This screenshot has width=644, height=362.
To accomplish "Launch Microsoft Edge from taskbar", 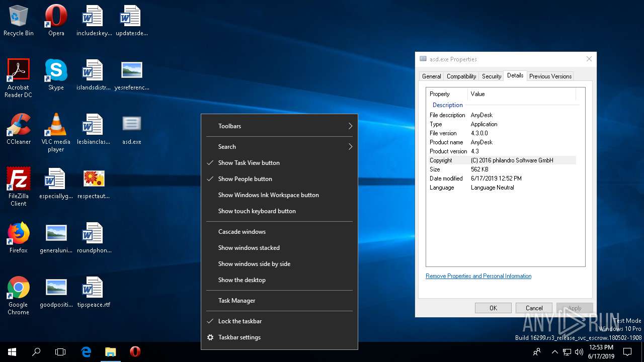I will pyautogui.click(x=86, y=352).
